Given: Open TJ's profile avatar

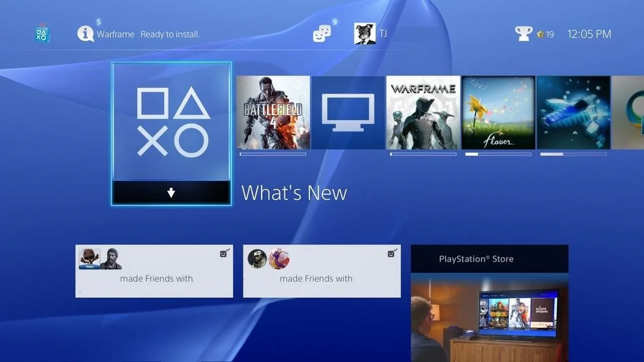Looking at the screenshot, I should 365,34.
